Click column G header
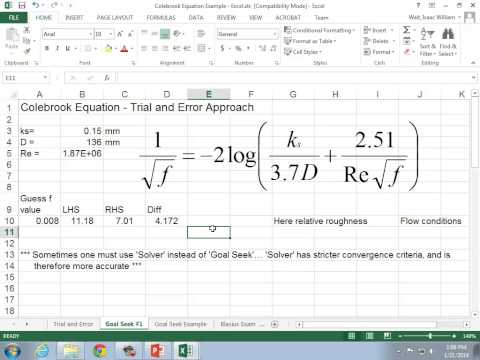 tap(293, 94)
